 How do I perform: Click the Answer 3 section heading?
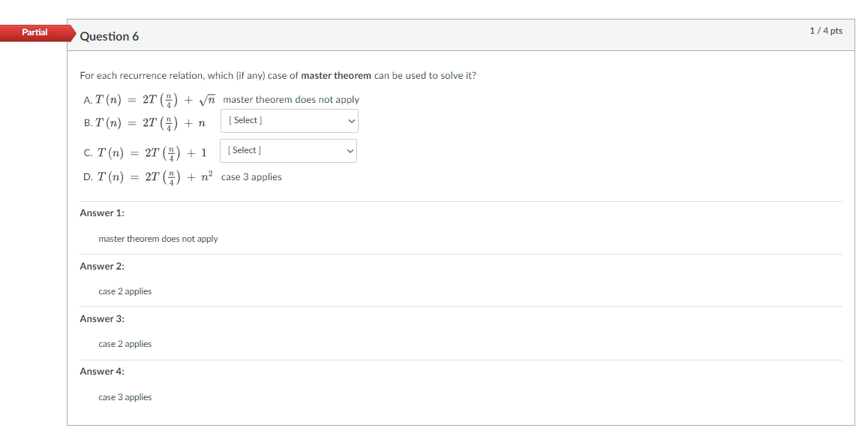coord(101,318)
